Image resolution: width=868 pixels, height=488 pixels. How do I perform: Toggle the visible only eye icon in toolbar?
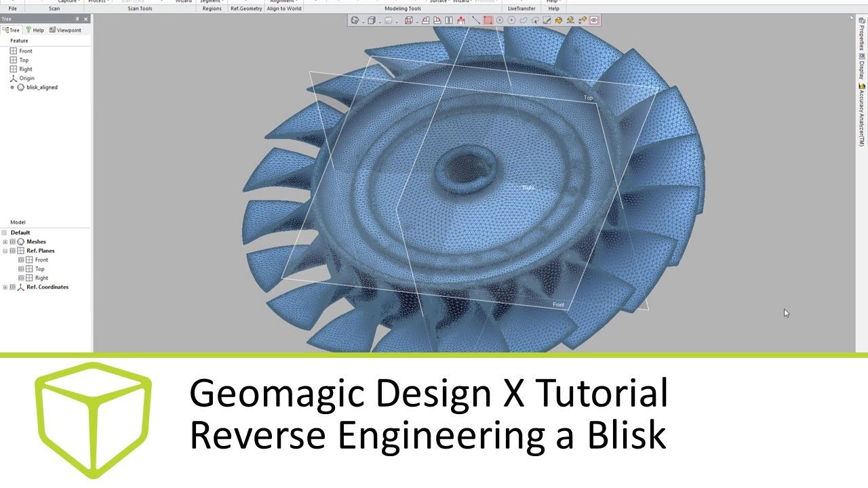594,20
